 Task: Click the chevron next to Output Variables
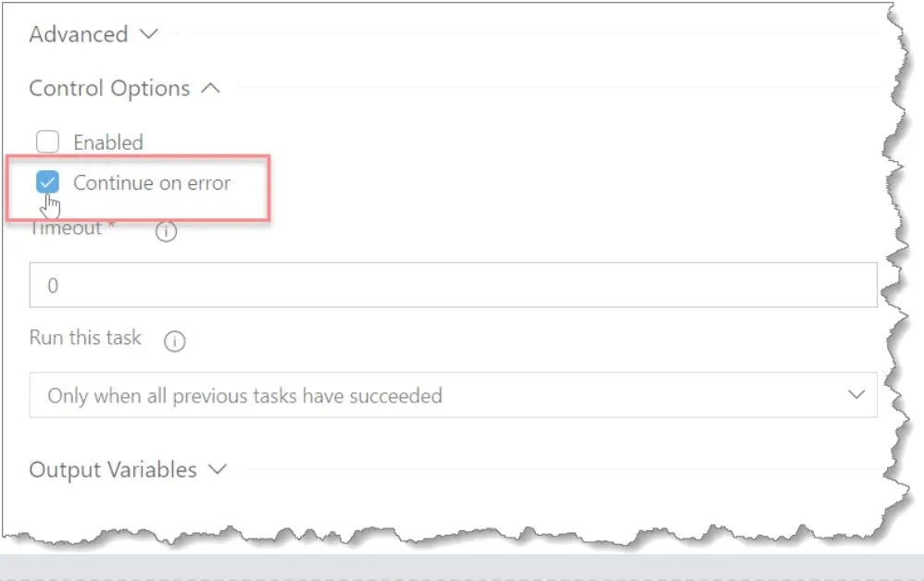216,469
